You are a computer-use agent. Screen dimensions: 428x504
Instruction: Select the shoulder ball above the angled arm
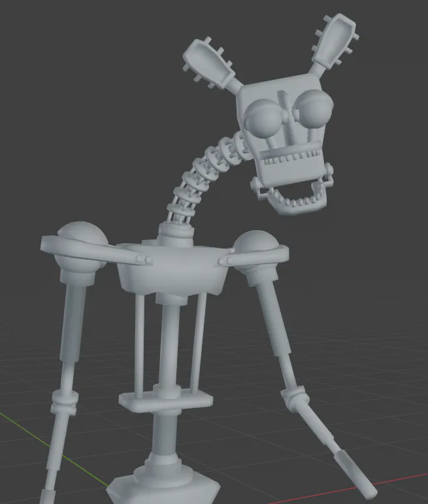[x=255, y=250]
